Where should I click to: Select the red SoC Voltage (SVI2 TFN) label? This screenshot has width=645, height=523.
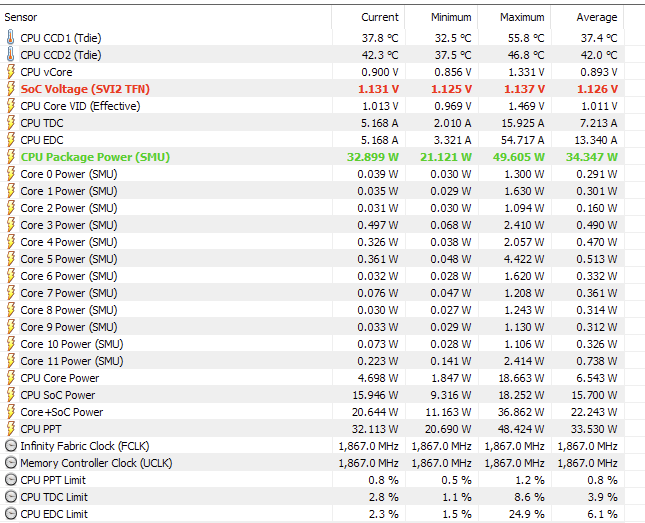85,89
